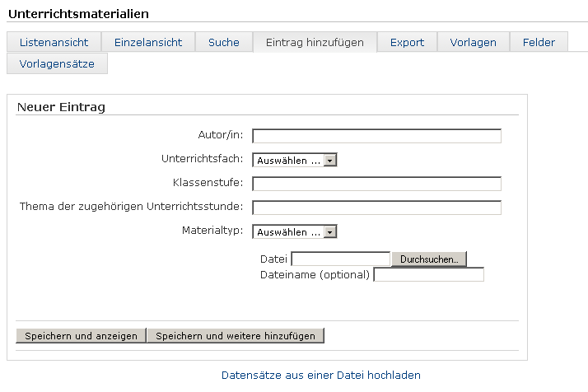Switch to the Vorlagen tab

point(474,42)
